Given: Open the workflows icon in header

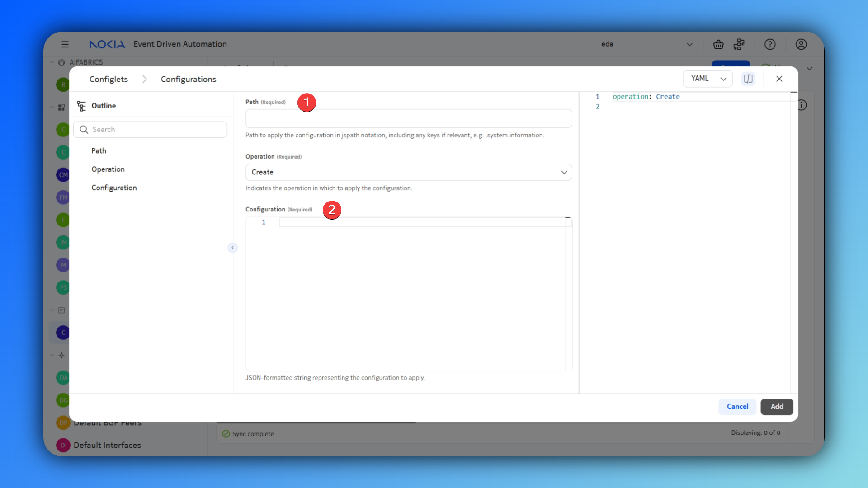Looking at the screenshot, I should [739, 44].
